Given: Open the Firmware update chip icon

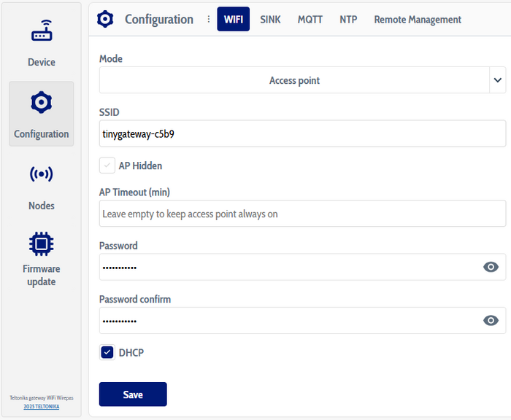Looking at the screenshot, I should (x=41, y=243).
